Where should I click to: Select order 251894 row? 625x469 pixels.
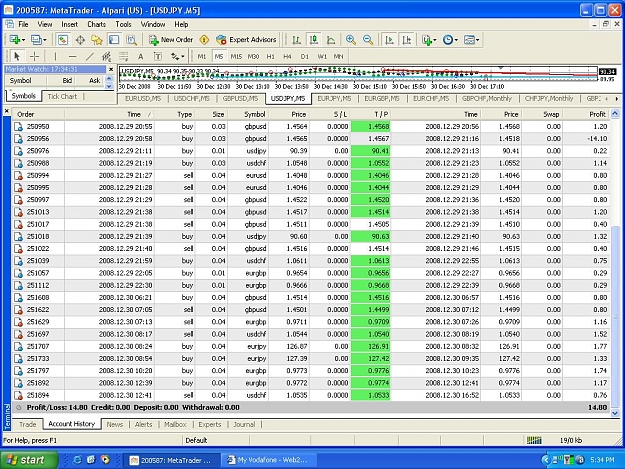pyautogui.click(x=311, y=395)
